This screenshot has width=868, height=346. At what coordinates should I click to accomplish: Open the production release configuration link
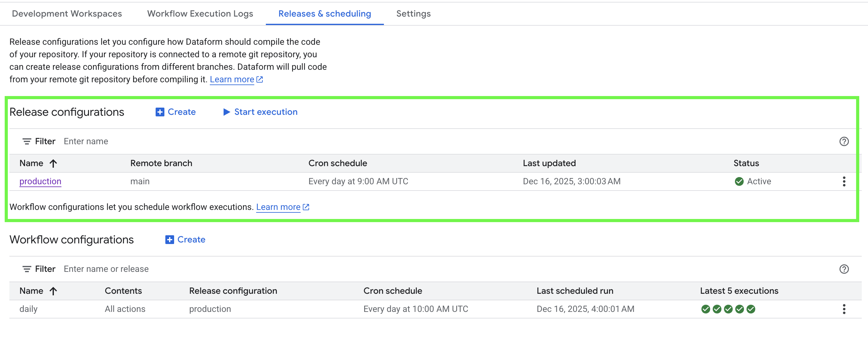40,181
